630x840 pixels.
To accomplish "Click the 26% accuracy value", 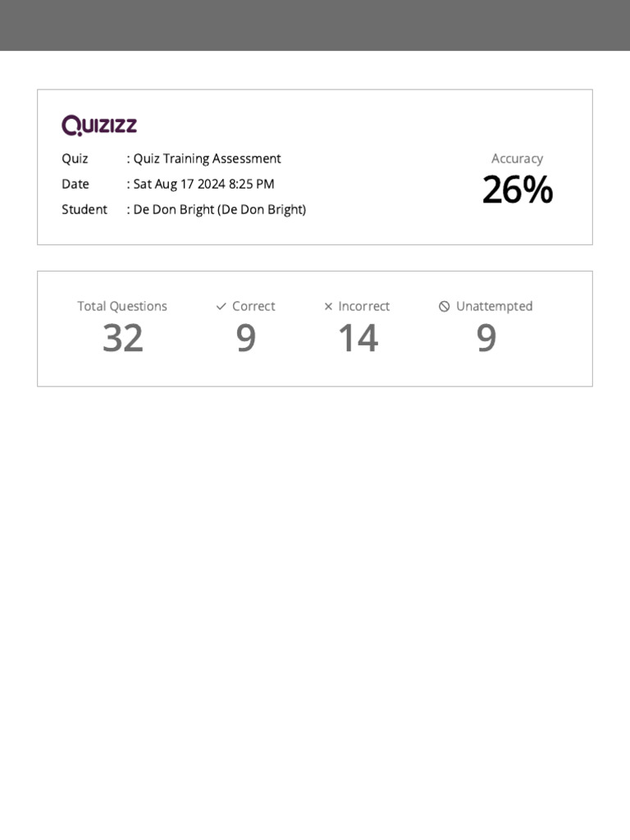I will (517, 190).
